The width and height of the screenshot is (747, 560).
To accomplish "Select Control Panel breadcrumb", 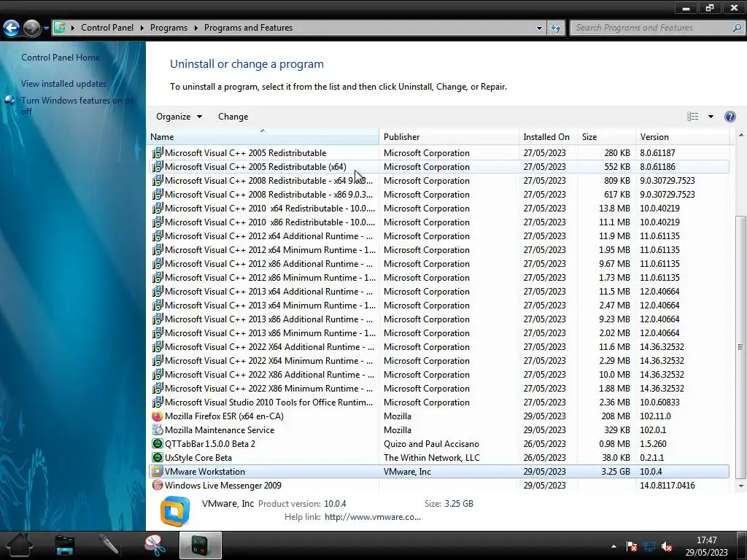I will tap(107, 28).
